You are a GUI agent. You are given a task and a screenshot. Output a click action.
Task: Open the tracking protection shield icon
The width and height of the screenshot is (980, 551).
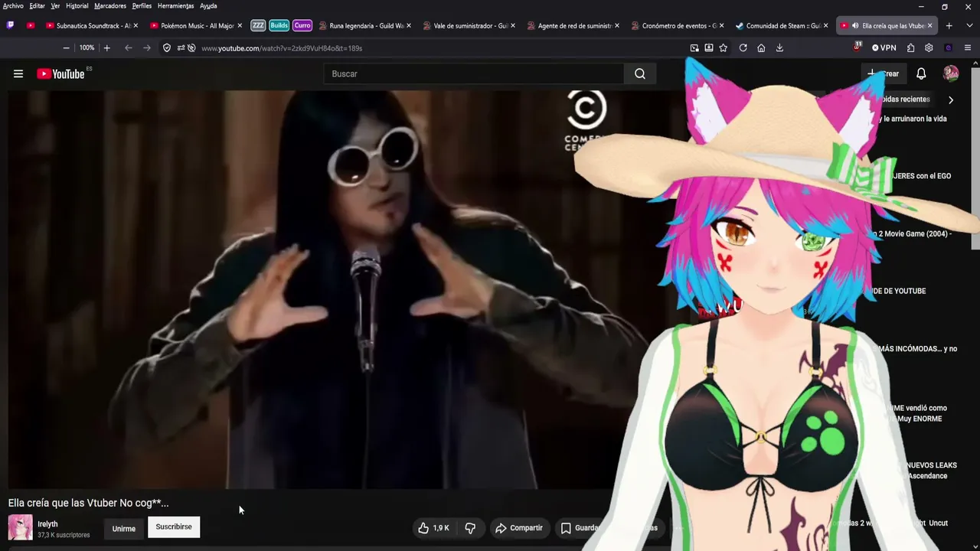(x=167, y=47)
